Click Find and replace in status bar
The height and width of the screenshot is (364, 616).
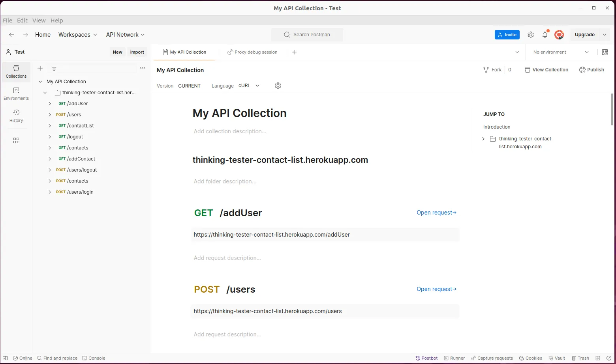pyautogui.click(x=57, y=358)
